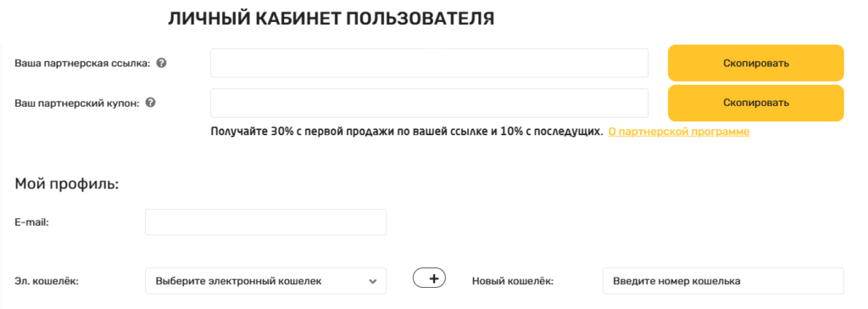Open the "Выберите электронный кошелек" dropdown
This screenshot has height=309, width=868.
pyautogui.click(x=265, y=281)
